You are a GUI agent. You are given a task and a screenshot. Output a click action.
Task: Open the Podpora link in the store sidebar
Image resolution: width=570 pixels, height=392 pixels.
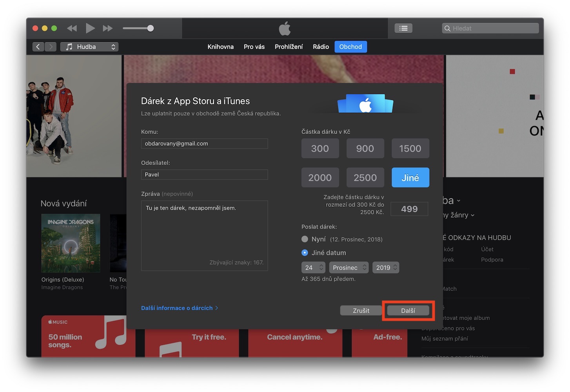tap(492, 260)
